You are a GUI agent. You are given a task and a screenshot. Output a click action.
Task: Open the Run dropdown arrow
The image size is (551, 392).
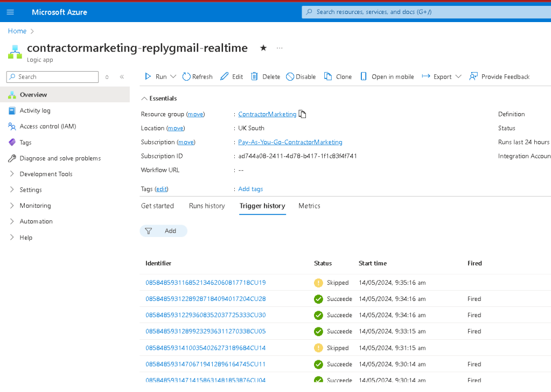point(173,76)
